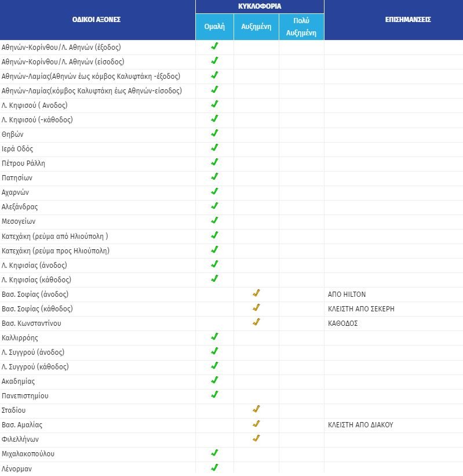Screen dimensions: 463x476
Task: Click green checkmark for Λ. Συγγρού (άνοδος)
Action: click(214, 351)
